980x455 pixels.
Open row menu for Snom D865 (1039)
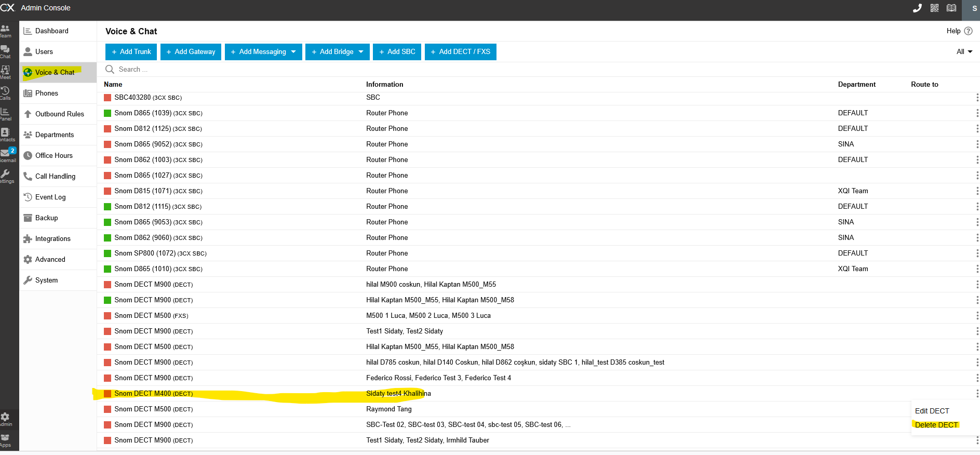click(x=977, y=113)
